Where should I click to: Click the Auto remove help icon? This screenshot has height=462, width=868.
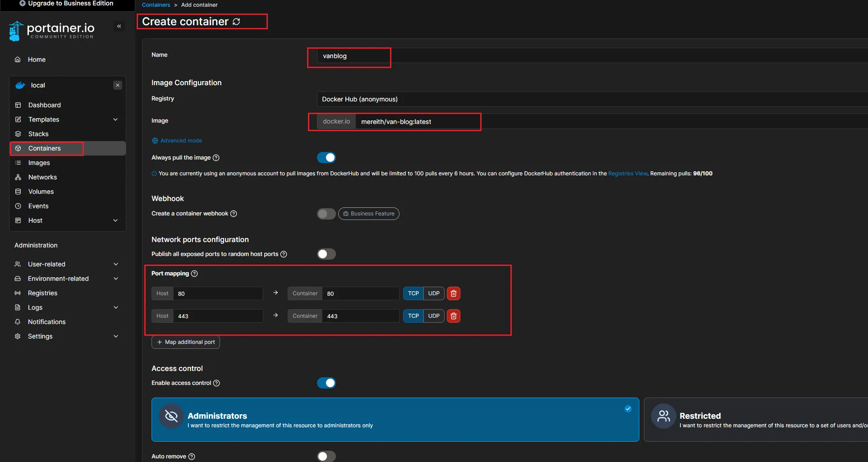pos(192,457)
